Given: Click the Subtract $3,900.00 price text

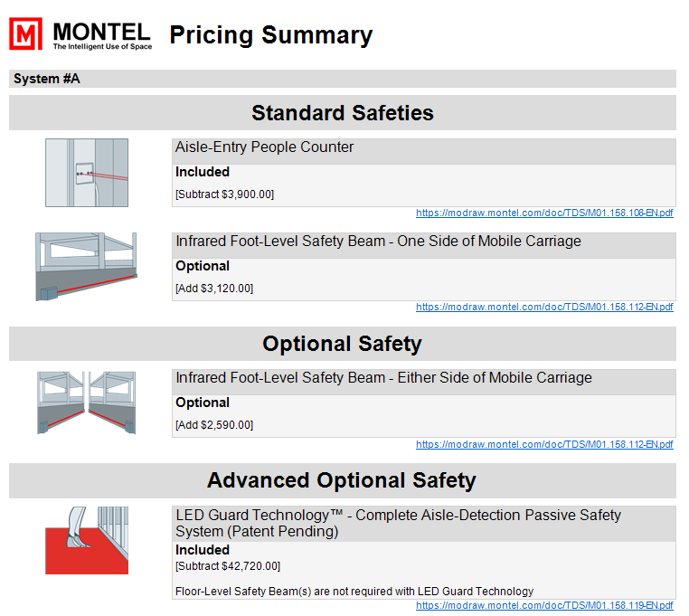Looking at the screenshot, I should (x=225, y=194).
